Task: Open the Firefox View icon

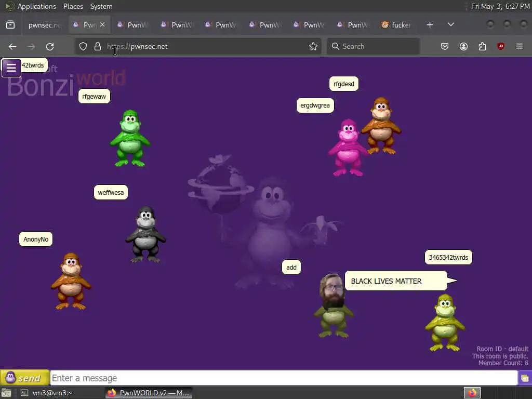Action: pyautogui.click(x=10, y=25)
